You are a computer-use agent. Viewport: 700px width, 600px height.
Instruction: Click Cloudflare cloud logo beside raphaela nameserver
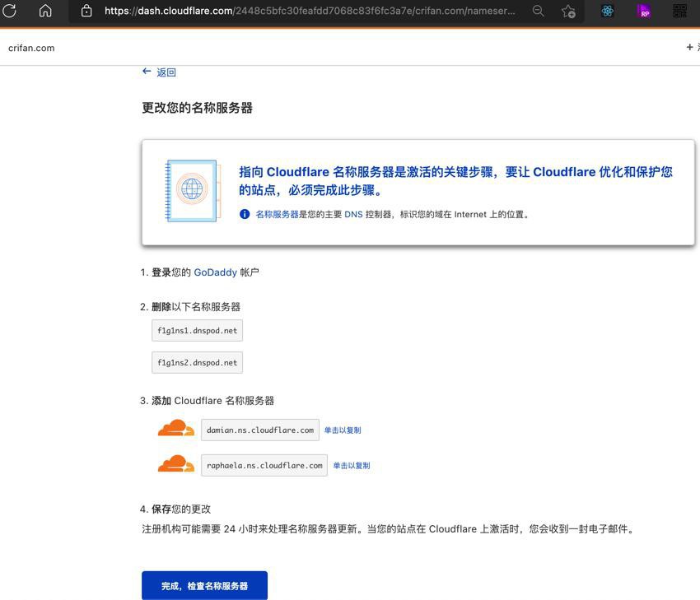click(x=176, y=463)
